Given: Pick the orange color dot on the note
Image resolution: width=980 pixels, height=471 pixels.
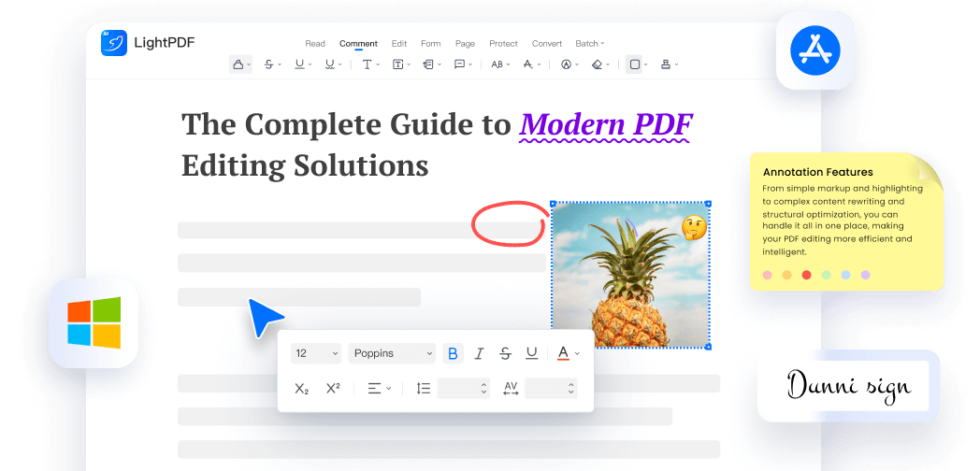Looking at the screenshot, I should (x=786, y=275).
